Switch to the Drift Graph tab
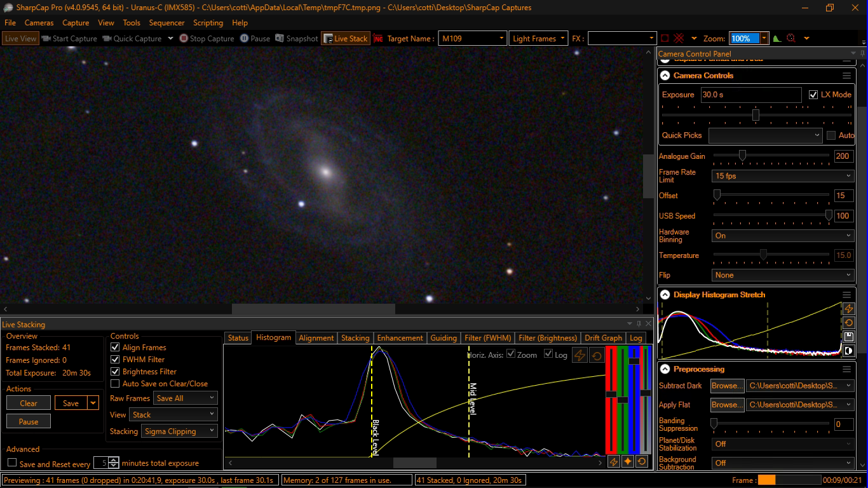The image size is (868, 488). [603, 338]
